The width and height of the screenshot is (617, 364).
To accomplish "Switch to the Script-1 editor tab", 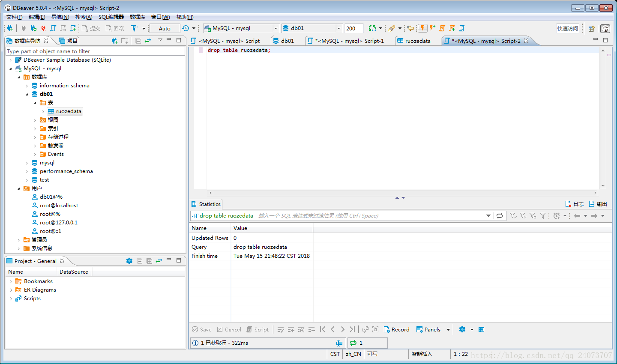I will (x=345, y=41).
